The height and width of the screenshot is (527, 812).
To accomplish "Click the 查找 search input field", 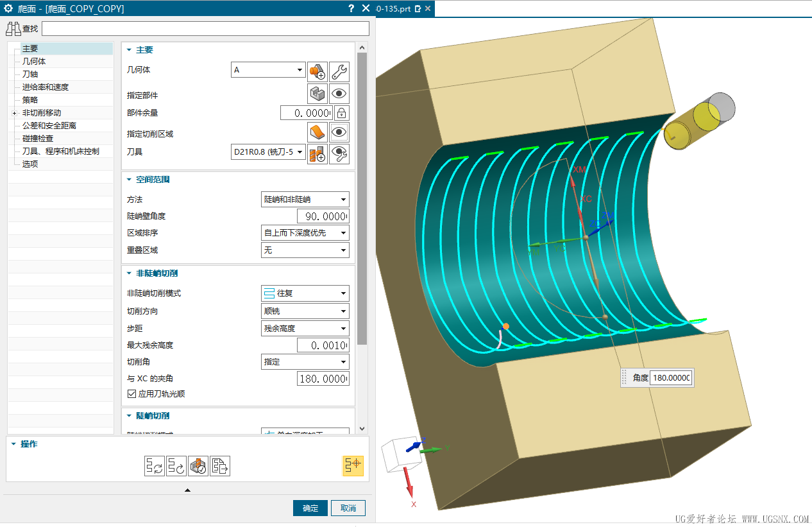I will 206,28.
